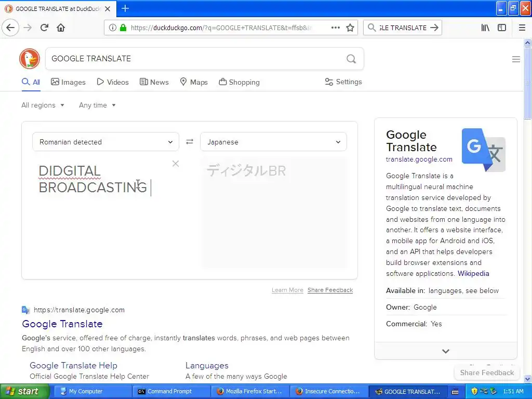Screen dimensions: 532x399
Task: Open the Japanese target language dropdown
Action: (x=273, y=142)
